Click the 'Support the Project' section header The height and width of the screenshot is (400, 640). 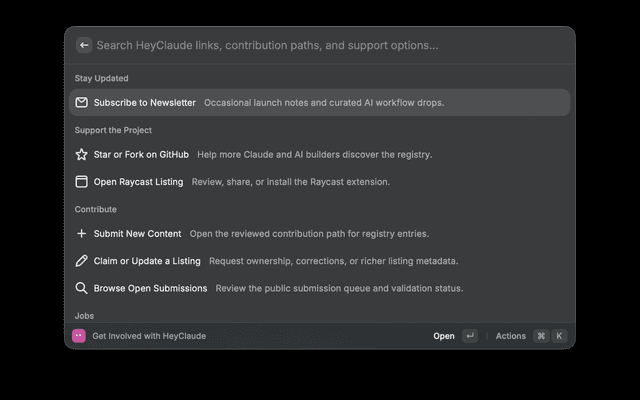113,130
